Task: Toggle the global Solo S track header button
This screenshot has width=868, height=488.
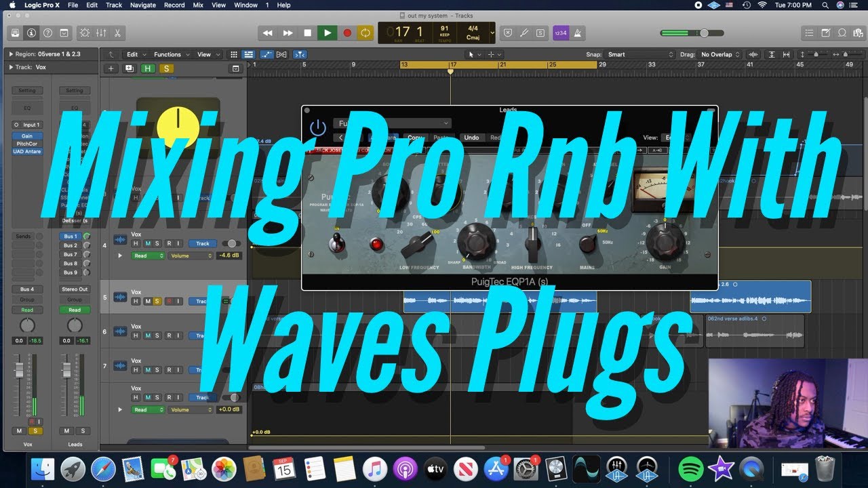Action: coord(166,68)
